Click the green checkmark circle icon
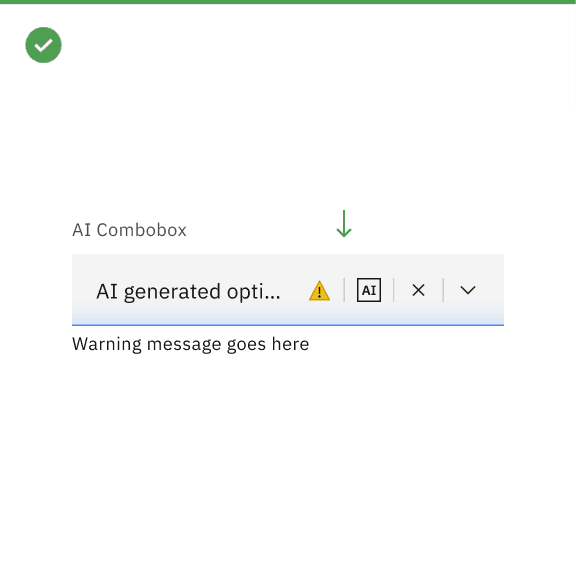The width and height of the screenshot is (576, 576). tap(43, 45)
